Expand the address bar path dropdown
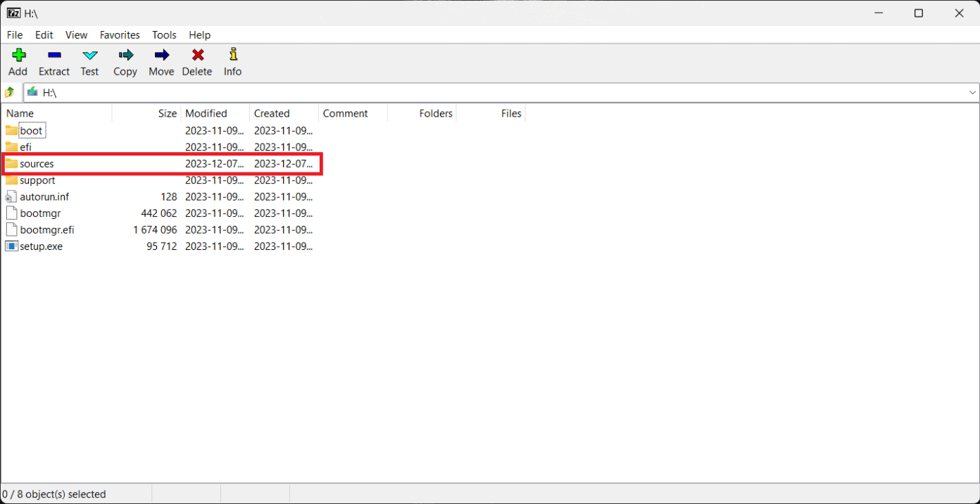The width and height of the screenshot is (980, 504). 972,92
